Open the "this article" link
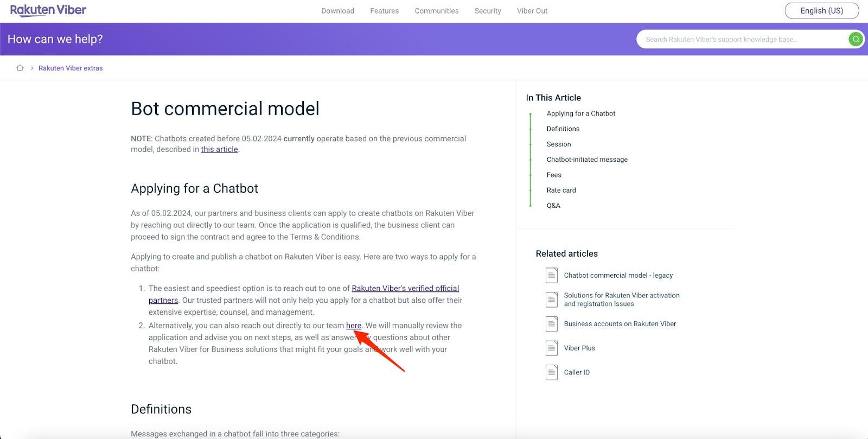 pyautogui.click(x=219, y=149)
